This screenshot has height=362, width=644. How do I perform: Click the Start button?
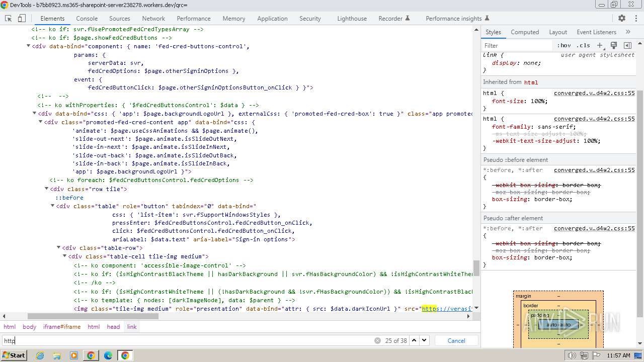[x=14, y=355]
